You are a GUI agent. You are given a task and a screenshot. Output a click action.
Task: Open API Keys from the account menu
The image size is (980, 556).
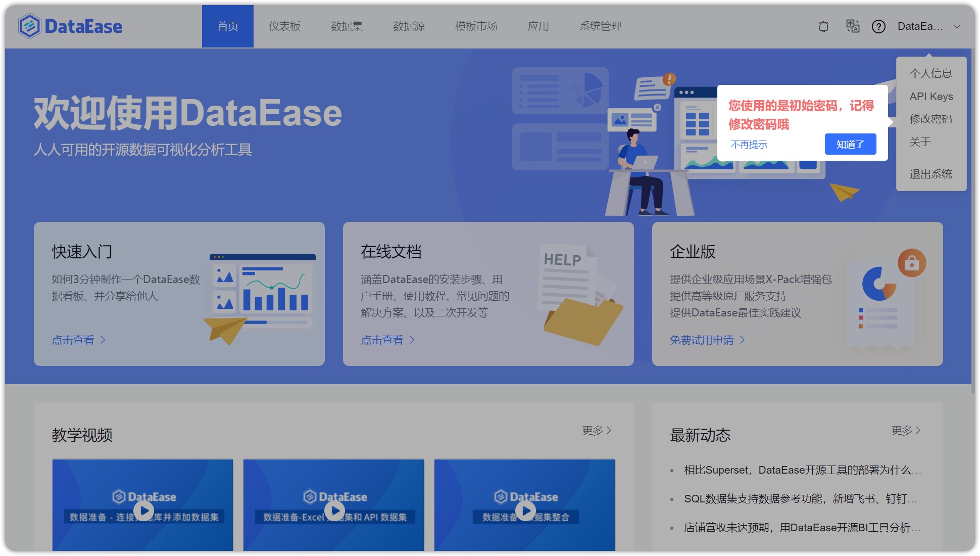tap(931, 96)
